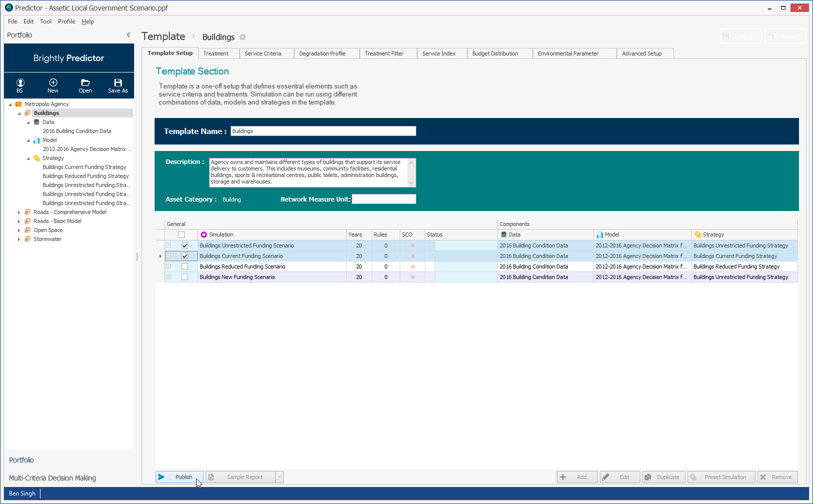This screenshot has width=813, height=504.
Task: Click the BS user profile icon
Action: click(x=20, y=85)
